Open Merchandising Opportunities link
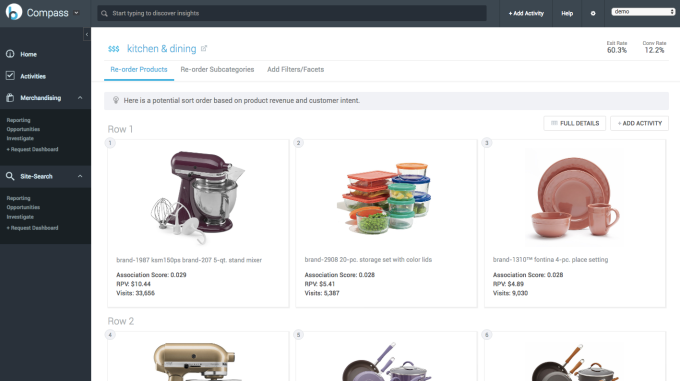Image resolution: width=680 pixels, height=381 pixels. point(23,129)
